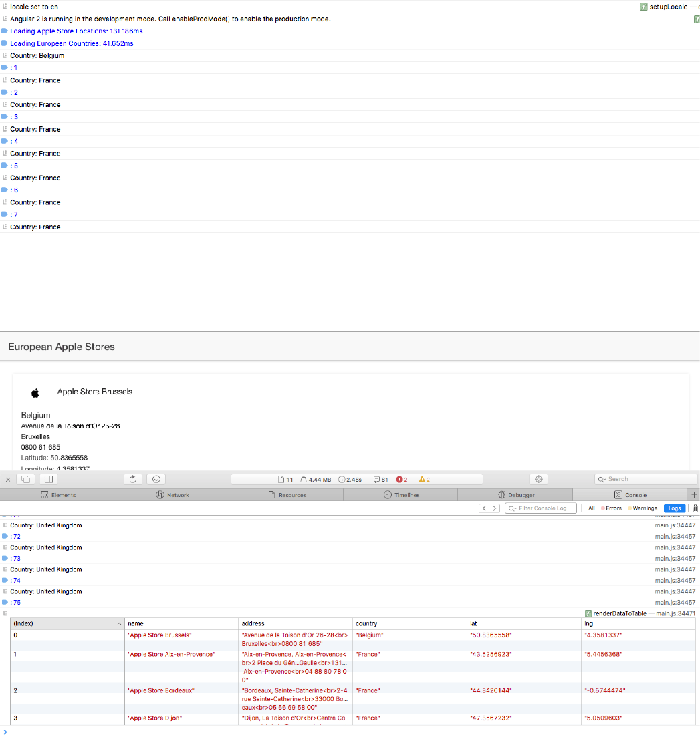This screenshot has width=700, height=735.
Task: Switch to the Elements tab
Action: (x=57, y=495)
